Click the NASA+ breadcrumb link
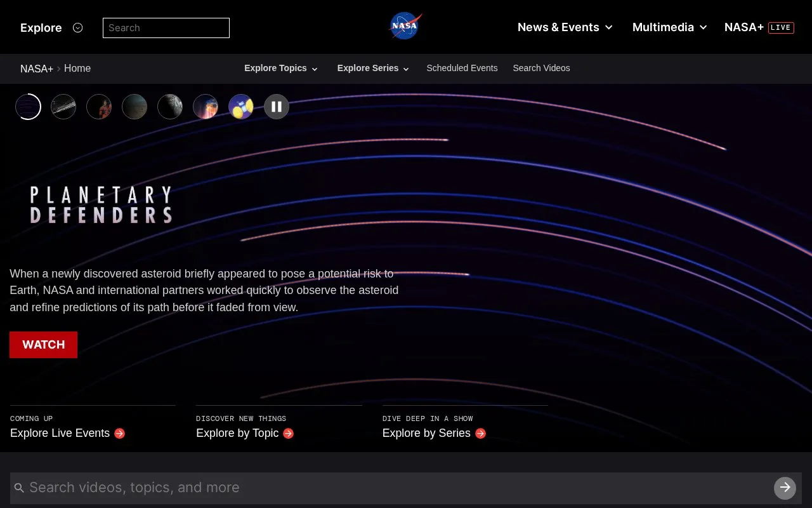The image size is (812, 508). pos(37,69)
